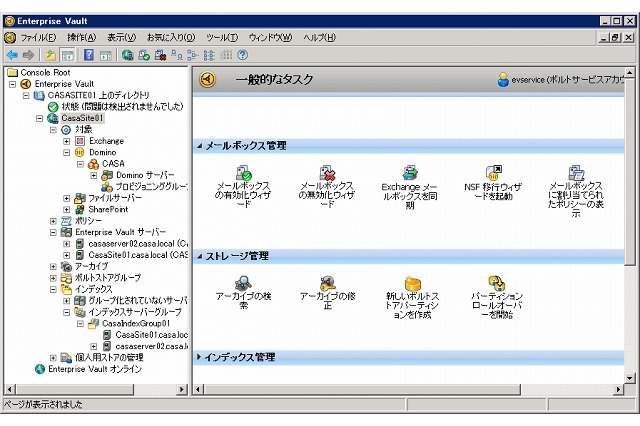Expand the Domino サーバー node

[94, 175]
